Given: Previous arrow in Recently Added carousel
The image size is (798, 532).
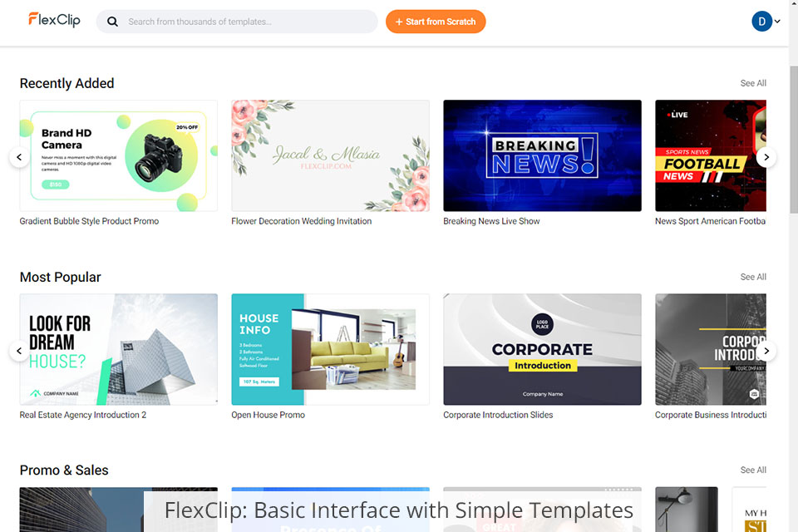Looking at the screenshot, I should tap(19, 157).
